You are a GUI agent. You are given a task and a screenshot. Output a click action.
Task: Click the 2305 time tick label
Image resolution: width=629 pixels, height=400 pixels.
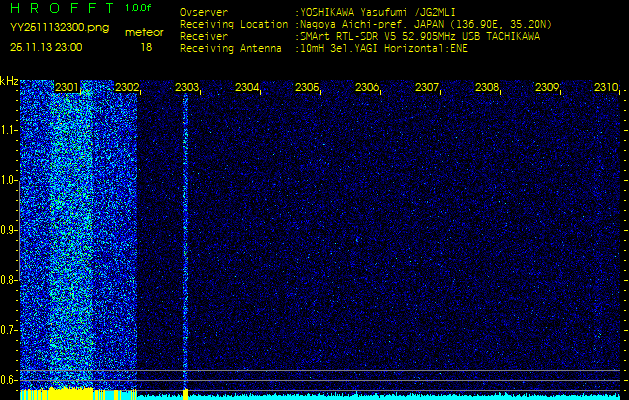pos(307,88)
